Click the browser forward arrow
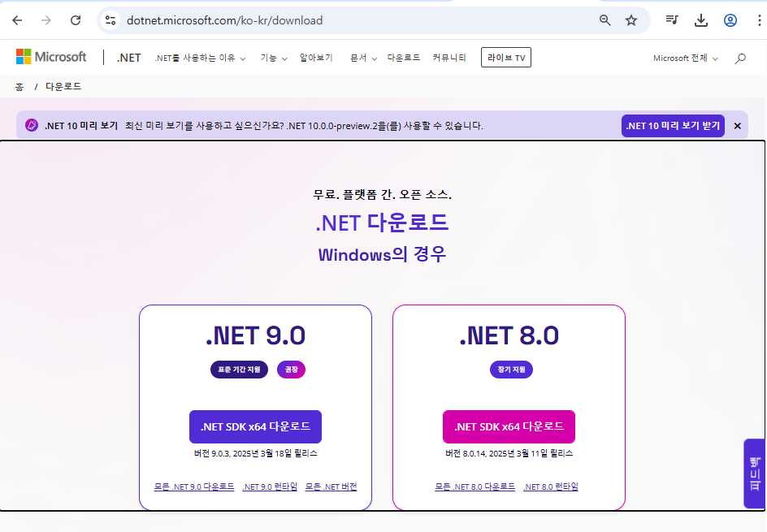 click(46, 20)
